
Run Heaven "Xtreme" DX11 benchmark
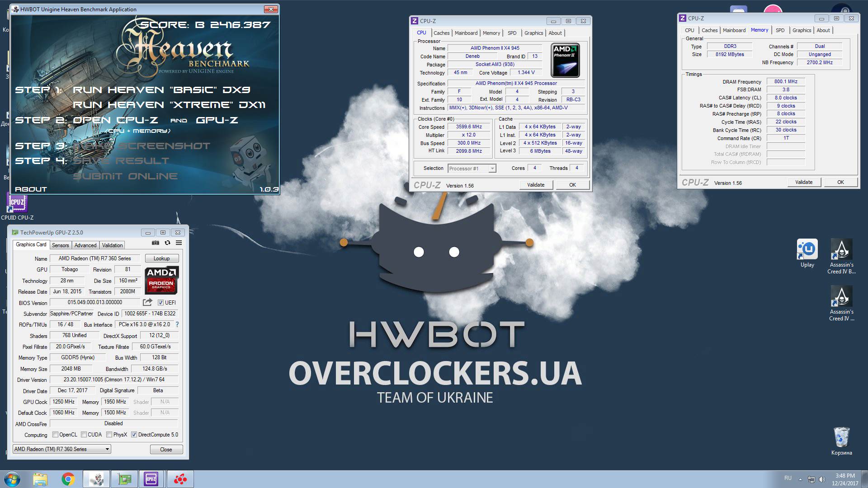169,105
